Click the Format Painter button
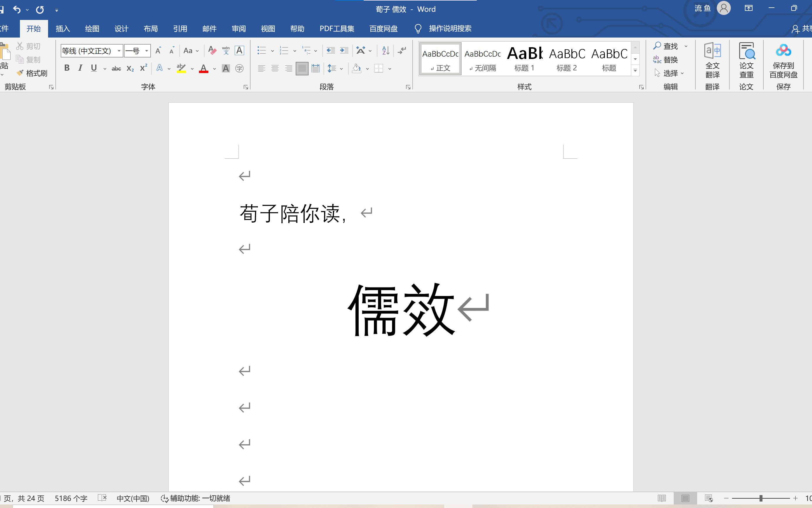The height and width of the screenshot is (508, 812). 32,73
